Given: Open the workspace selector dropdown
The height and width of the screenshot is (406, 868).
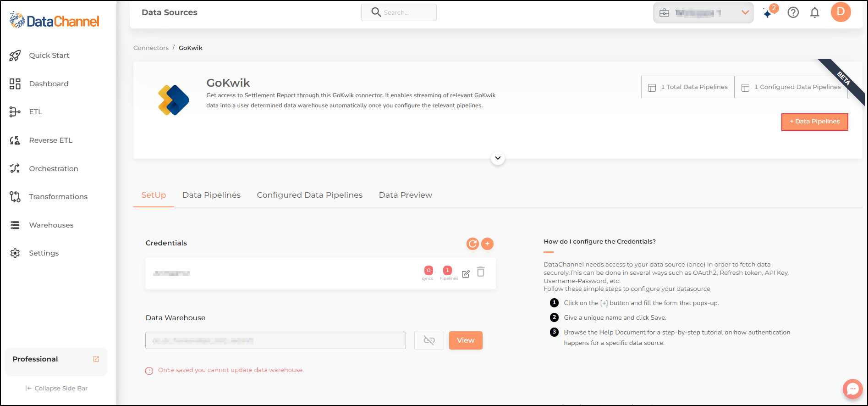Looking at the screenshot, I should point(703,13).
